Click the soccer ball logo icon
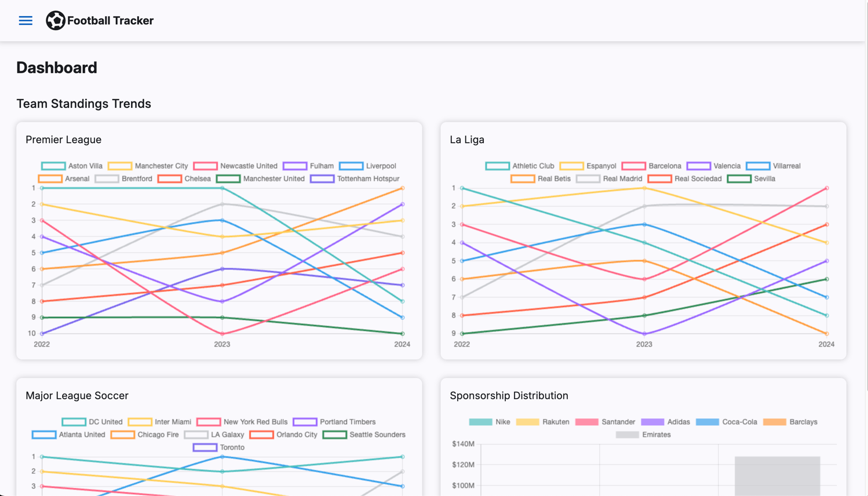This screenshot has width=868, height=496. click(x=55, y=21)
